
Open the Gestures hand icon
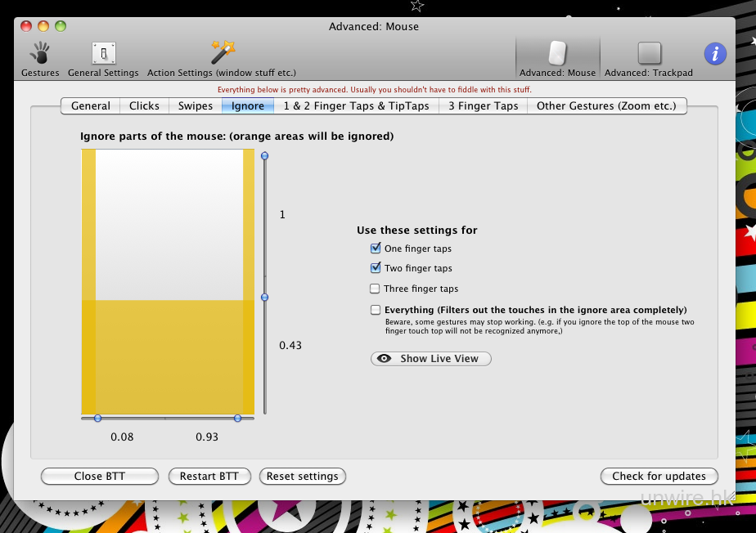pos(39,54)
